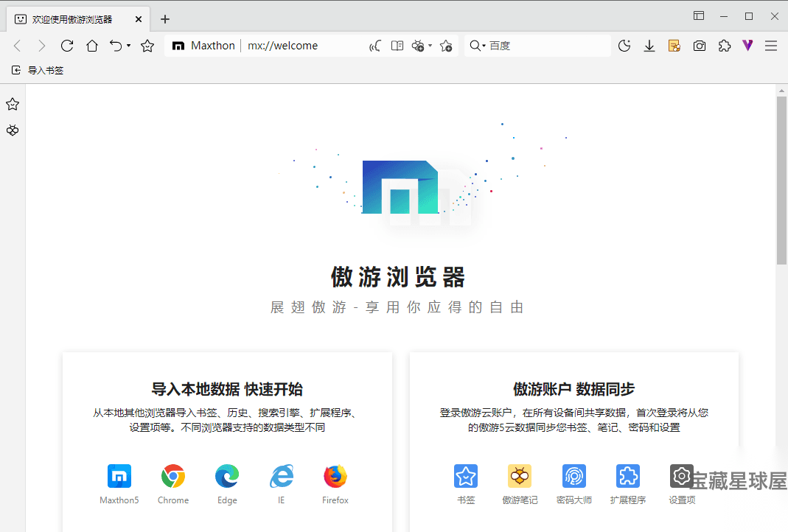Open the extensions puzzle icon
The width and height of the screenshot is (788, 532).
(724, 46)
